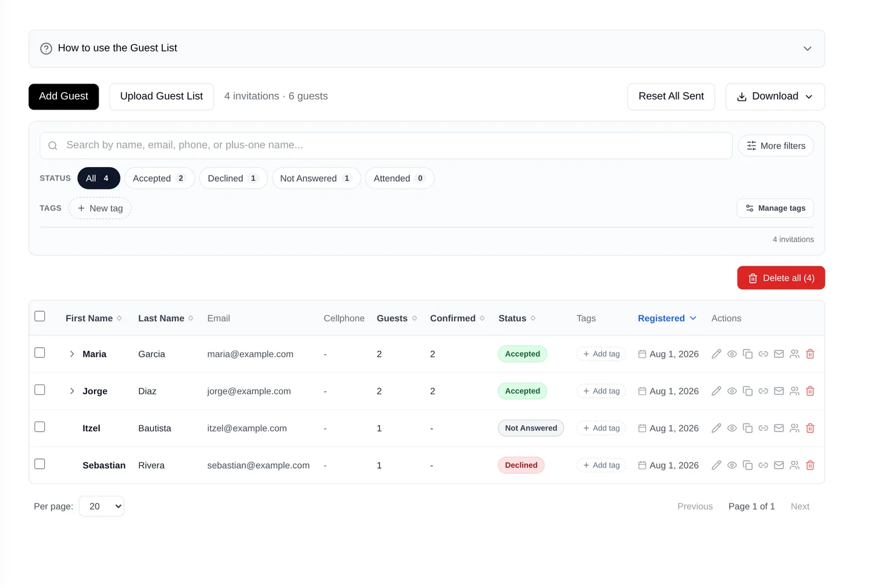Filter guests by Not Answered status

[x=316, y=179]
